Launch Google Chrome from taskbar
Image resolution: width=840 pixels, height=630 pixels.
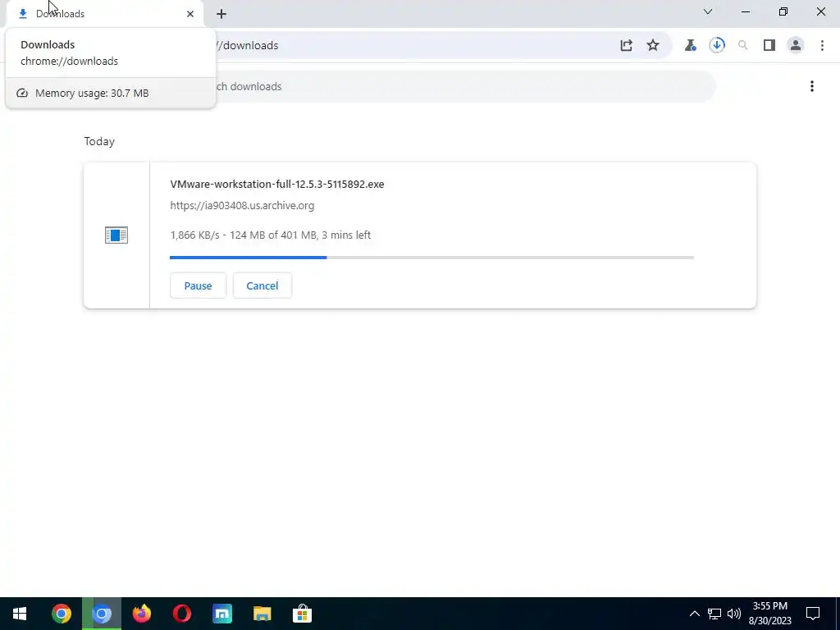pos(61,614)
